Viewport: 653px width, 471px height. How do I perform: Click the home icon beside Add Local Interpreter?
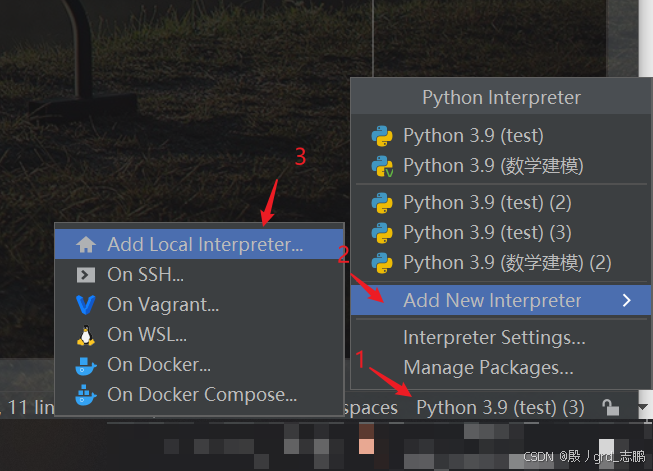pos(86,244)
